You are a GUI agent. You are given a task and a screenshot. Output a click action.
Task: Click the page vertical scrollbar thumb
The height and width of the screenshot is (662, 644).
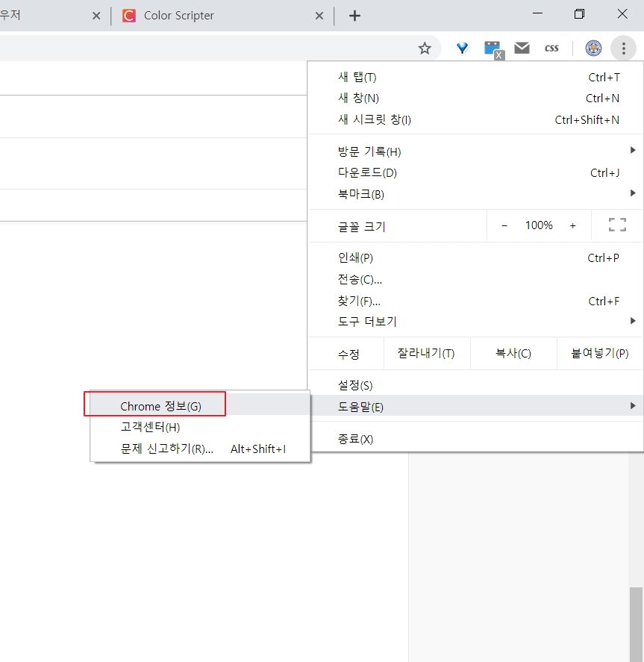coord(636,625)
